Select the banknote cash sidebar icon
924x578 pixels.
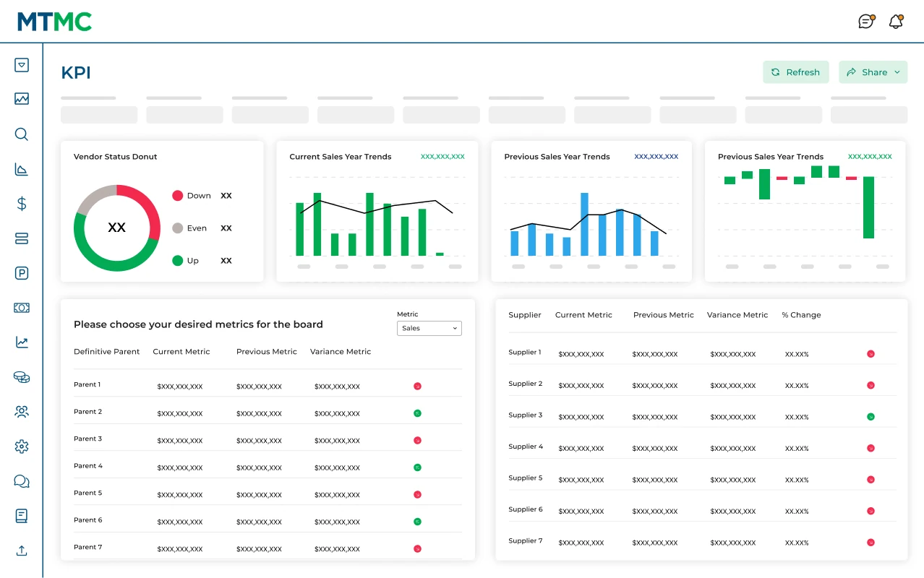(22, 308)
